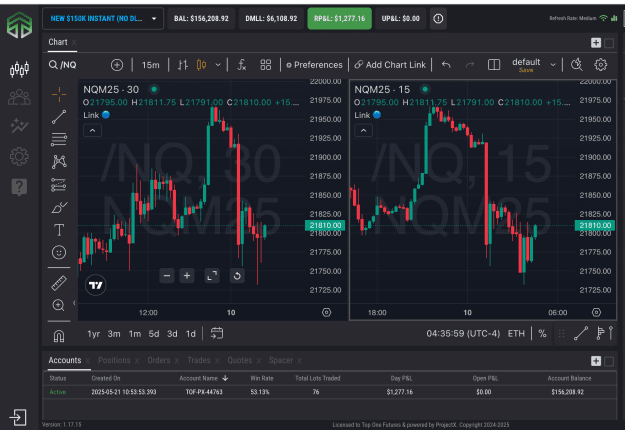Toggle the ETH session setting
This screenshot has width=625, height=430.
click(x=516, y=334)
